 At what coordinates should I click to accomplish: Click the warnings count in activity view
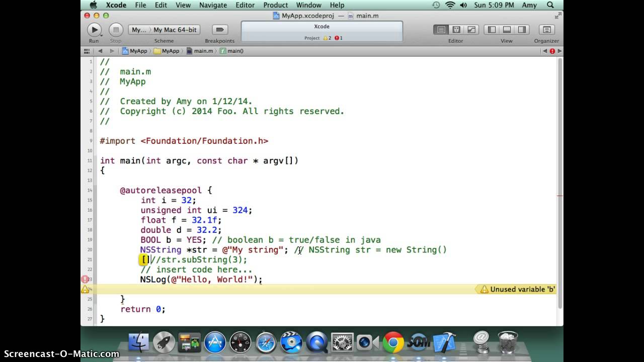click(x=328, y=38)
